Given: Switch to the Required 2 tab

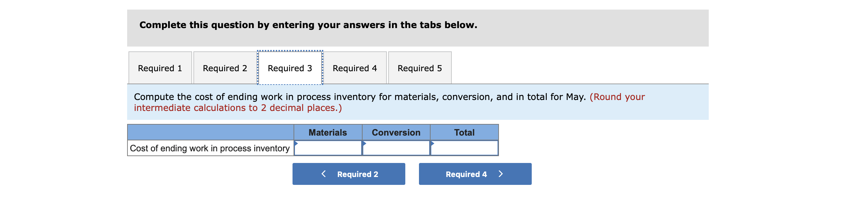Looking at the screenshot, I should (x=225, y=68).
